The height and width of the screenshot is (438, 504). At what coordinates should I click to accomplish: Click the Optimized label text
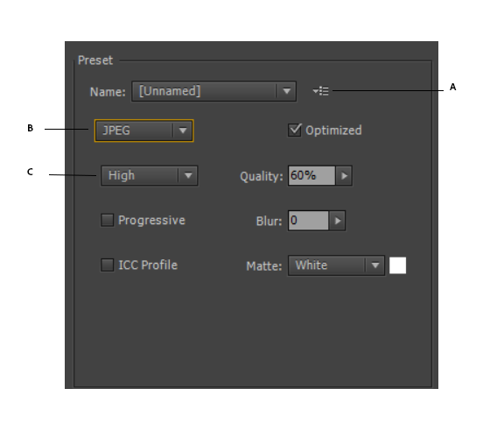[333, 131]
